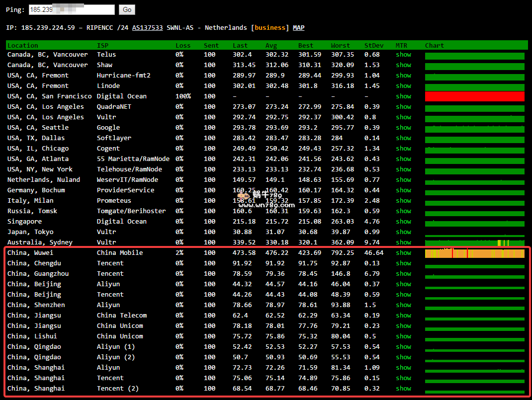532x400 pixels.
Task: Show MTR for Shanghai Tencent (2) row
Action: pyautogui.click(x=403, y=389)
